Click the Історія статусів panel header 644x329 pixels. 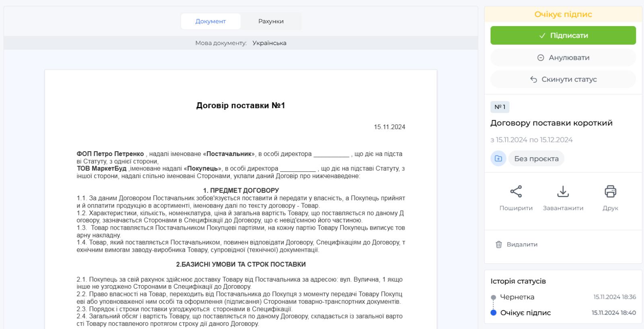click(518, 281)
